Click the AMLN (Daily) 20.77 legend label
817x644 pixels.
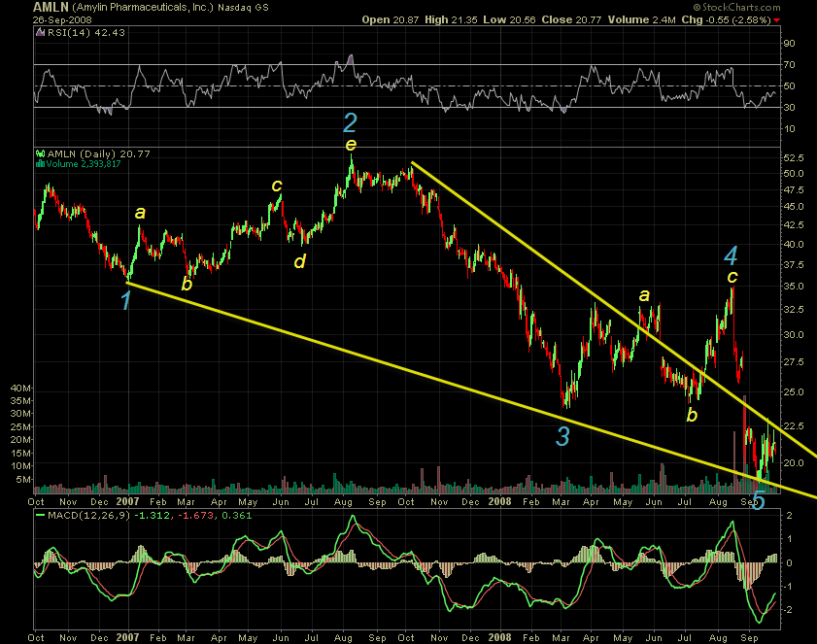click(98, 153)
